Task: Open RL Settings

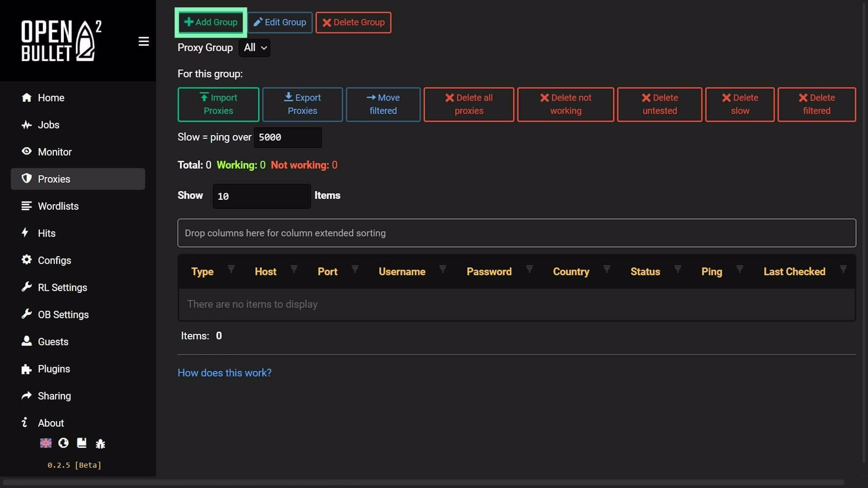Action: (x=78, y=287)
